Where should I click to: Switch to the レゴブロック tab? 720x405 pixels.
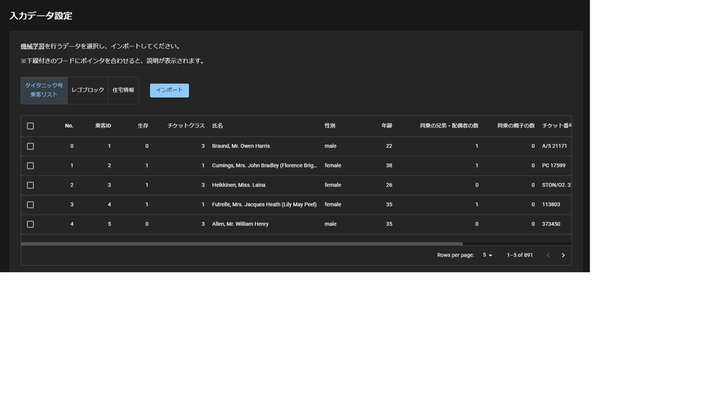(87, 90)
